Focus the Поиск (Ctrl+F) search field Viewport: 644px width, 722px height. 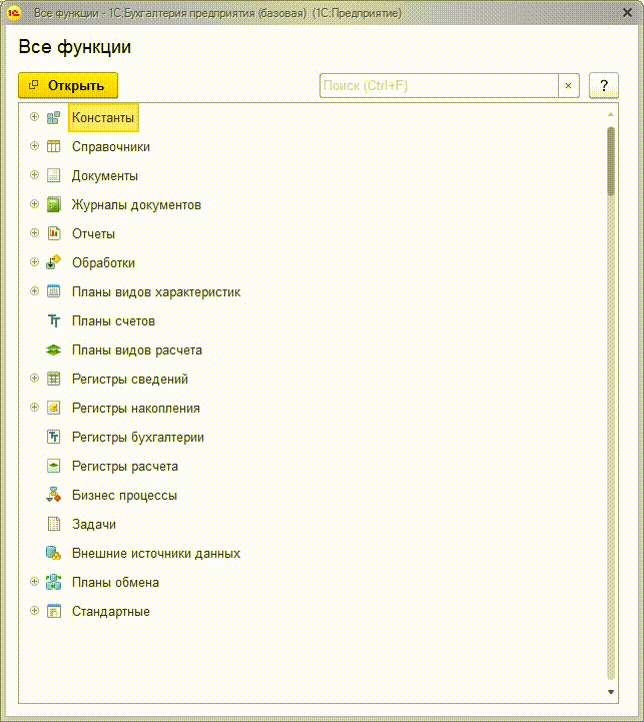439,85
